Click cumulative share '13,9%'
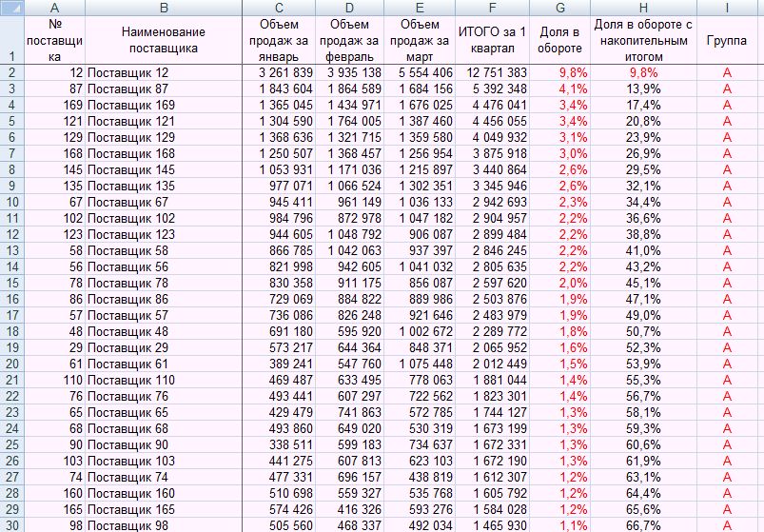 coord(643,89)
